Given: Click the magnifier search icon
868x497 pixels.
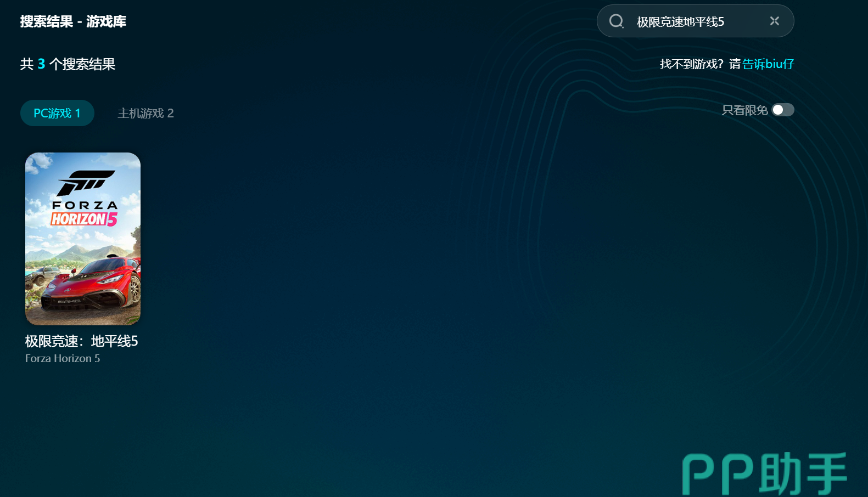Looking at the screenshot, I should point(616,21).
